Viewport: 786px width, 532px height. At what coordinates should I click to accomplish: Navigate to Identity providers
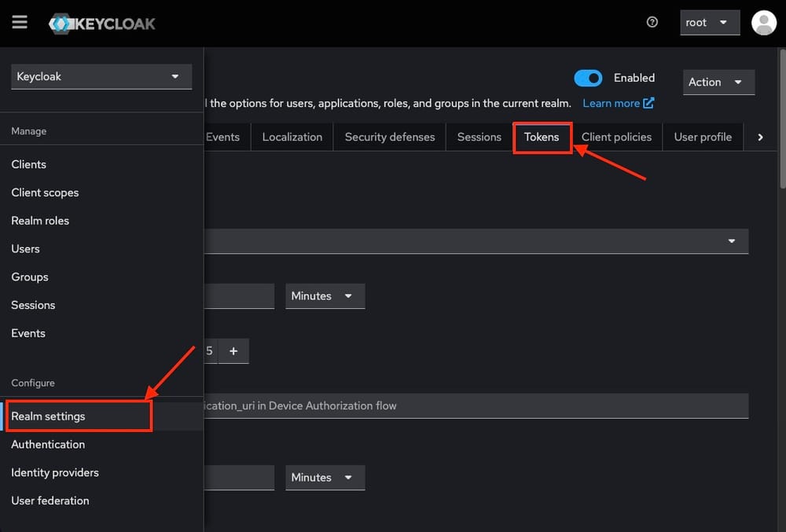[55, 472]
